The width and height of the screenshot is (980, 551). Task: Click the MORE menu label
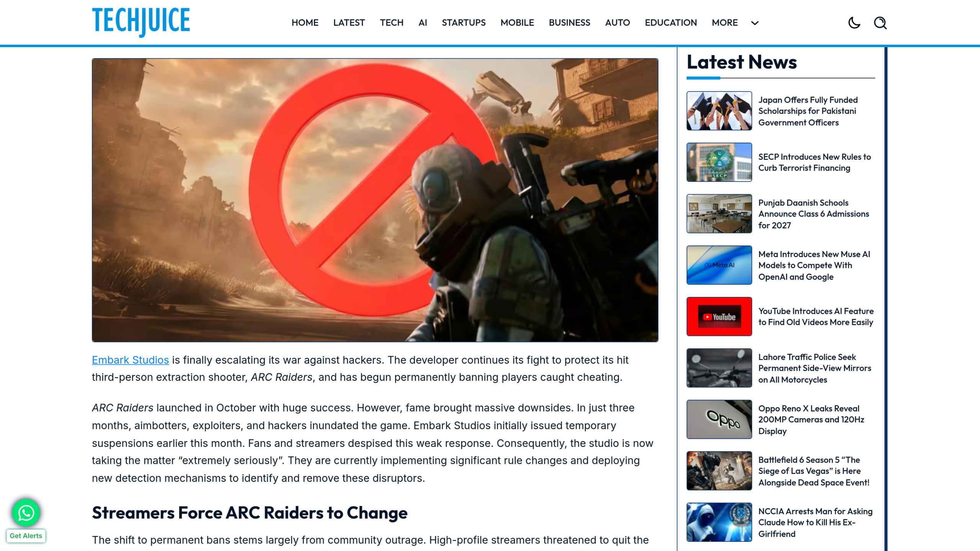coord(725,23)
